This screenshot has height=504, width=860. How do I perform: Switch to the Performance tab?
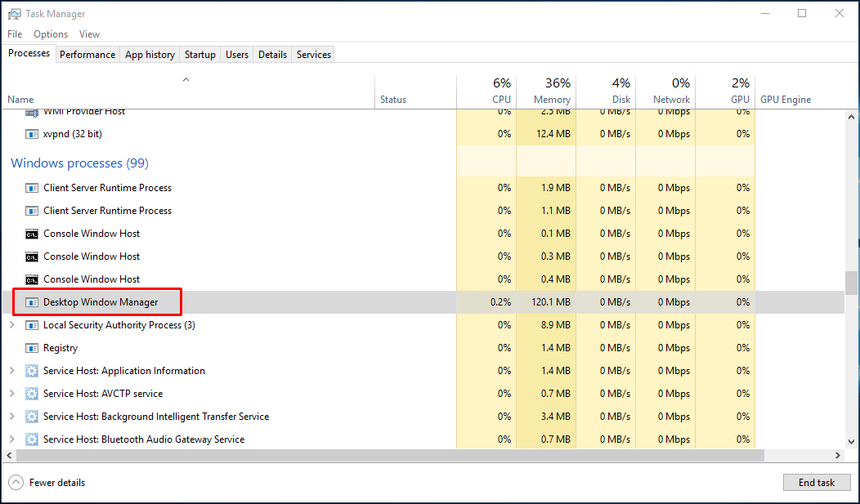click(x=87, y=55)
